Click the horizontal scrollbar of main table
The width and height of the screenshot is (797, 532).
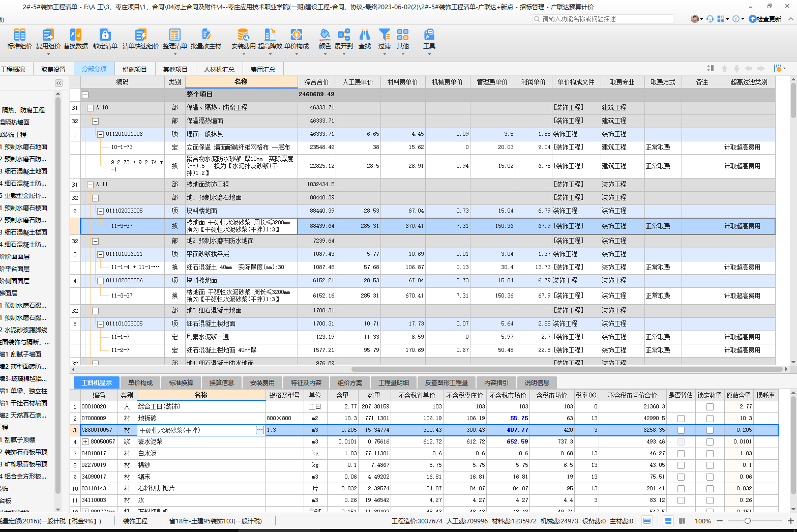pos(567,369)
